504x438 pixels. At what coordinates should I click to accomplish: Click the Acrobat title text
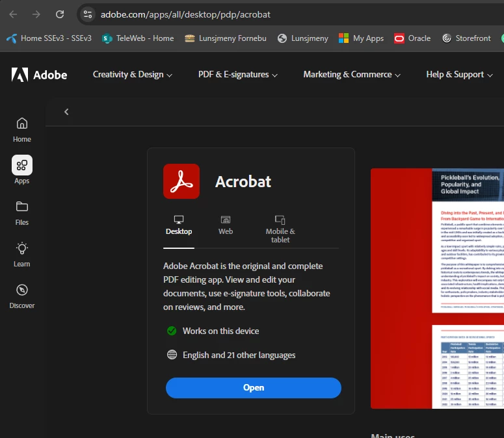[243, 181]
